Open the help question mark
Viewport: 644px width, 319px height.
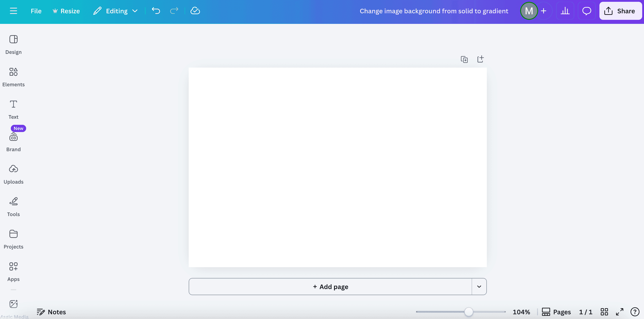click(635, 312)
